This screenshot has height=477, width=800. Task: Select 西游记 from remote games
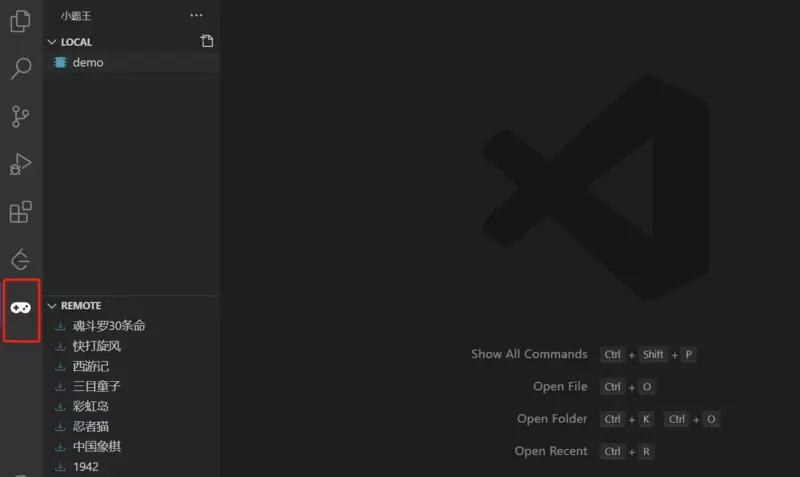(90, 366)
